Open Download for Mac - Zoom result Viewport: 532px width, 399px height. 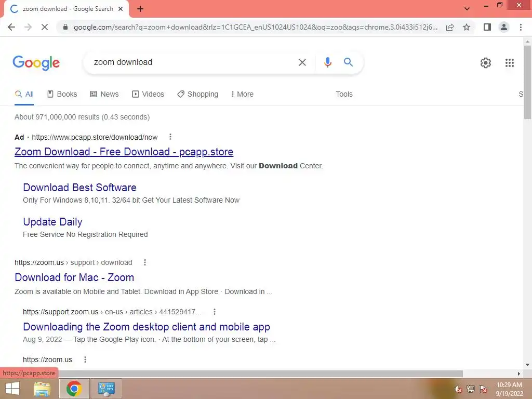pos(74,277)
